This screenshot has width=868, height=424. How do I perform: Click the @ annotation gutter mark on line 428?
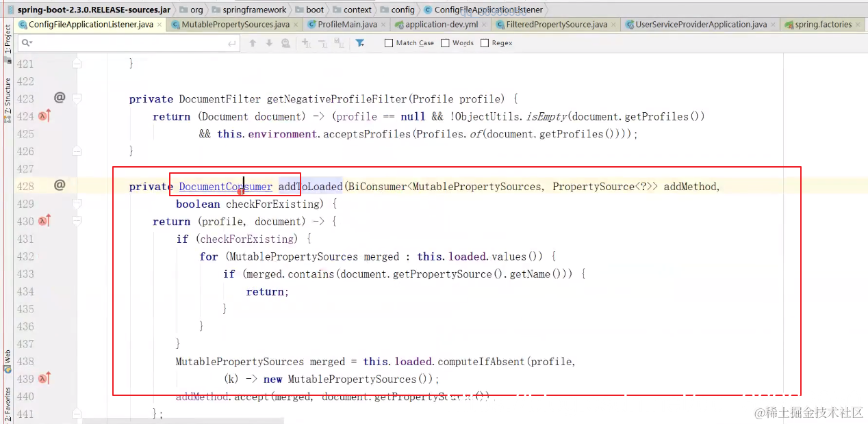[x=60, y=185]
